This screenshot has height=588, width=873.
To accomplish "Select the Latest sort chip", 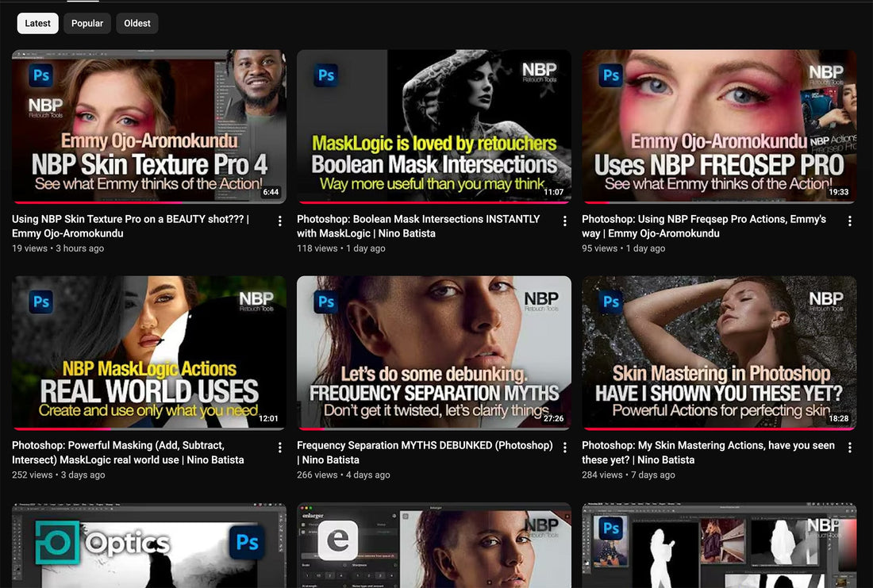I will tap(37, 23).
